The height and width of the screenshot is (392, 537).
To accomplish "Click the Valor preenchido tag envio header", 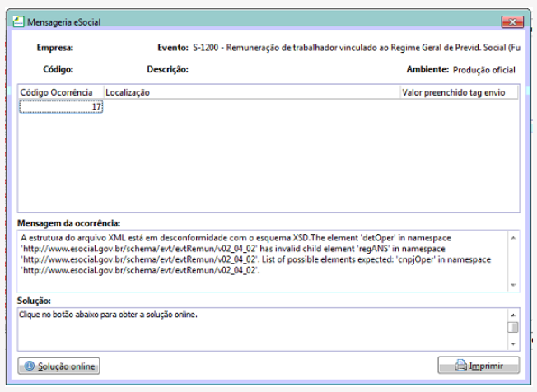I will (x=460, y=92).
